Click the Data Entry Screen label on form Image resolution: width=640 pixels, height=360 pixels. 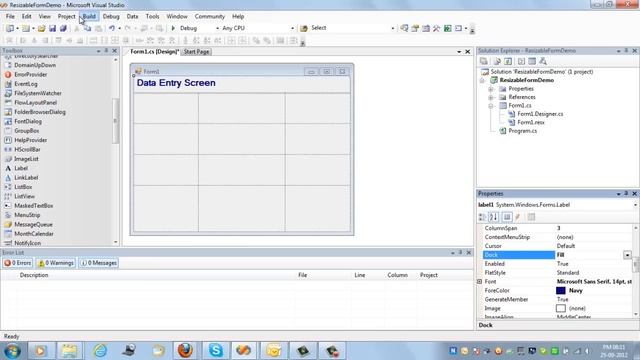pyautogui.click(x=176, y=83)
